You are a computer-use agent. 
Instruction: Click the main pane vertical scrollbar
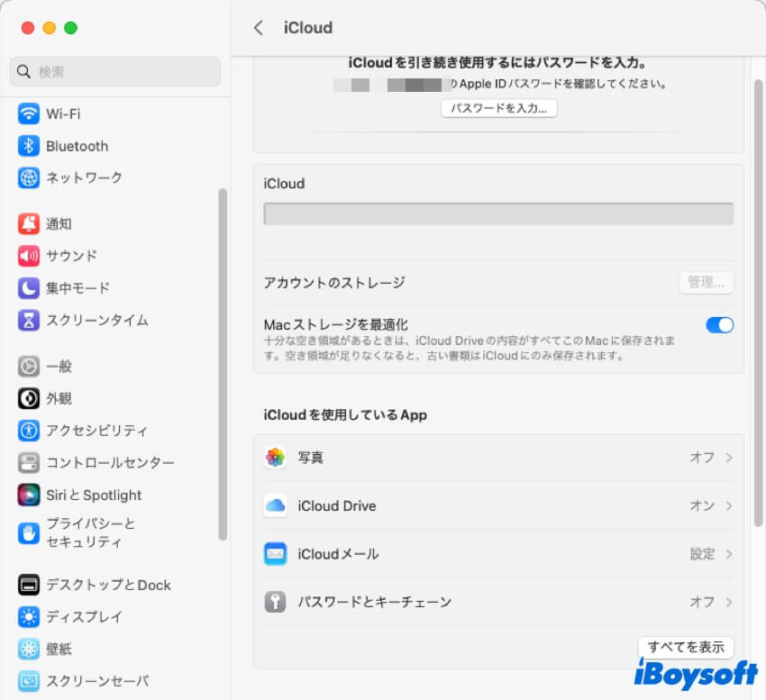tap(758, 303)
